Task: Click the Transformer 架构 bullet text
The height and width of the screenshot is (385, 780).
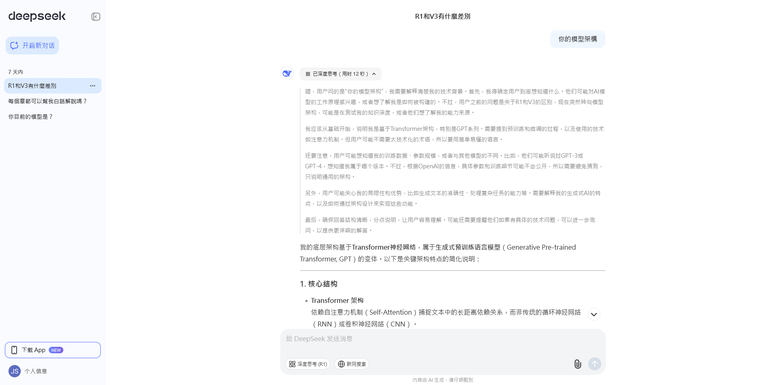Action: click(337, 300)
